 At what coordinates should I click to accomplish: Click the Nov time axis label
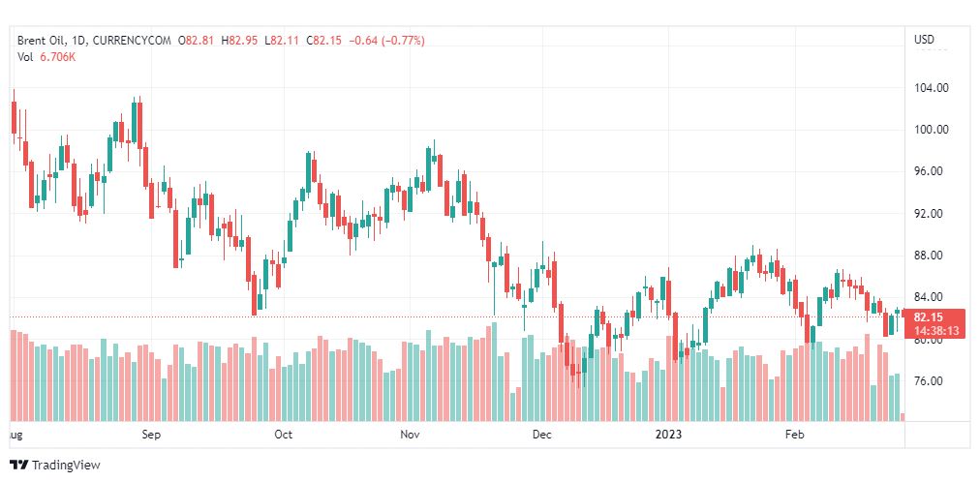pyautogui.click(x=411, y=435)
